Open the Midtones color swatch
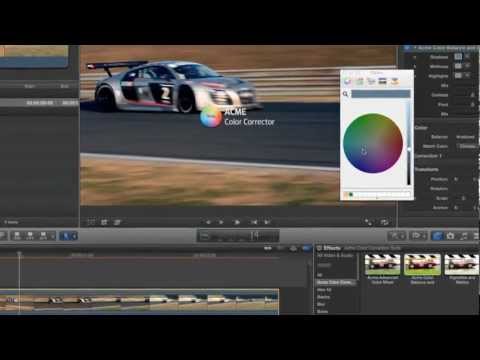Viewport: 480px width, 360px height. [x=458, y=66]
